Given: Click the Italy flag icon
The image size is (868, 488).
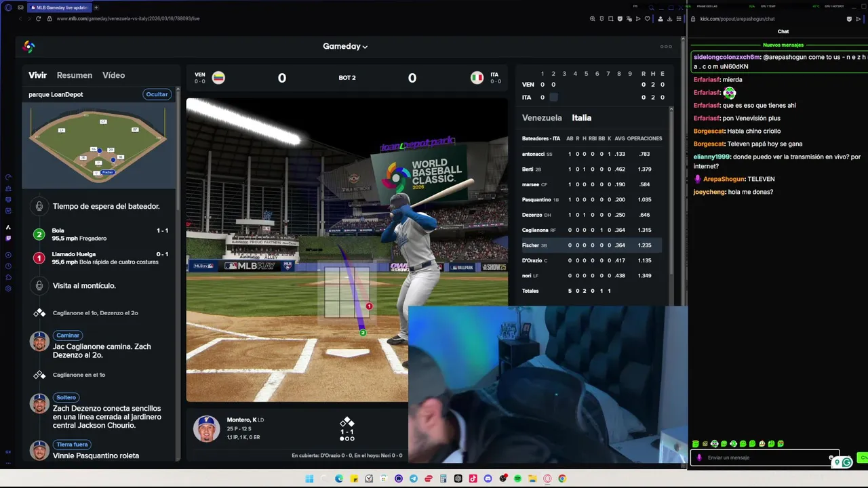Looking at the screenshot, I should pos(477,77).
